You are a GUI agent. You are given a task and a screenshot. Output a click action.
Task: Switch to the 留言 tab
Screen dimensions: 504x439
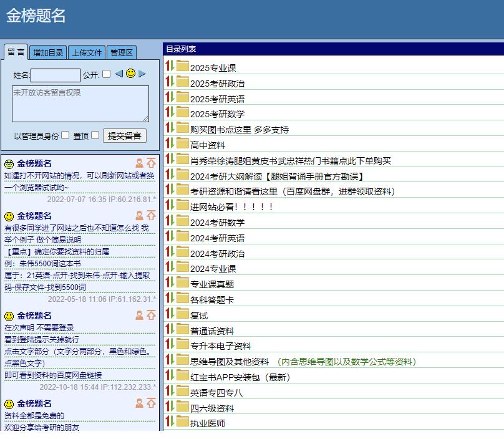pyautogui.click(x=16, y=52)
